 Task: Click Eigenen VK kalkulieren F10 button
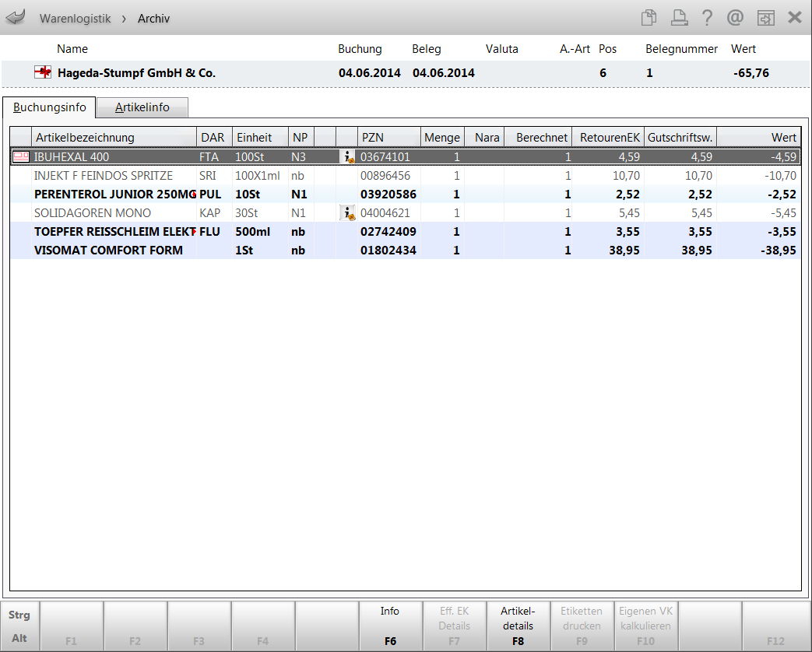pyautogui.click(x=645, y=626)
